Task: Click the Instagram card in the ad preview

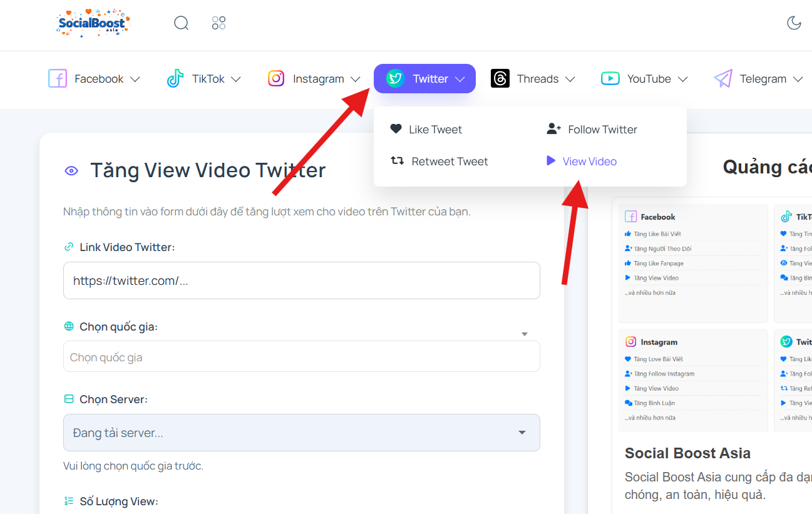Action: (693, 380)
